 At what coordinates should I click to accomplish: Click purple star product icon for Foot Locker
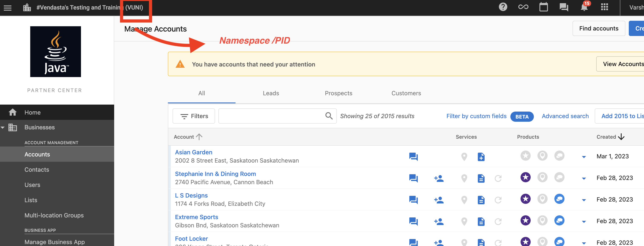pos(526,242)
